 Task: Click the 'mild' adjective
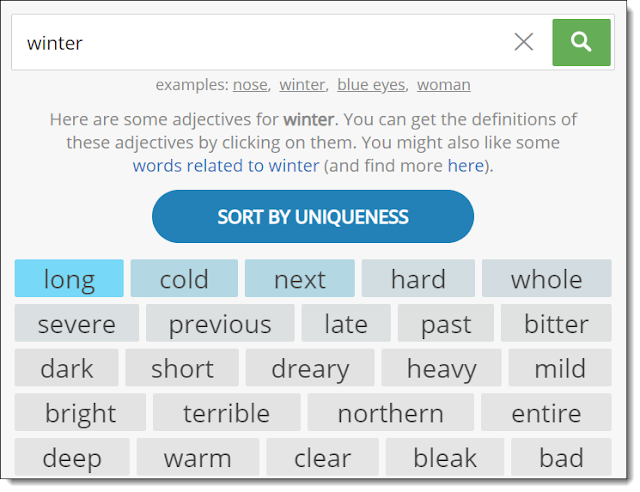point(560,368)
